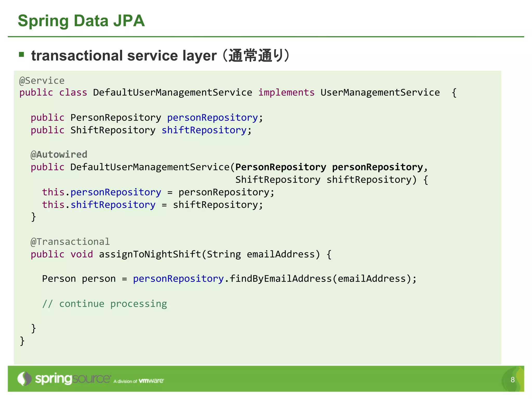532x399 pixels.
Task: Click the 'implements' keyword in class declaration
Action: point(286,92)
